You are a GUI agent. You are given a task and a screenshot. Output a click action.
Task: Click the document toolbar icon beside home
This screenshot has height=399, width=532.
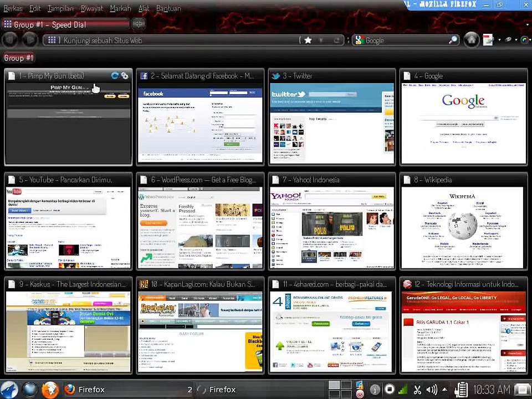tap(488, 40)
